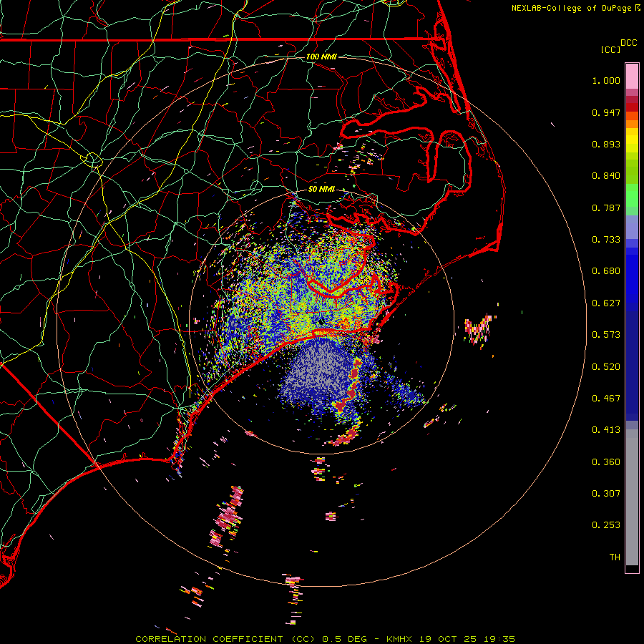Click the TH threshold label

[x=615, y=557]
